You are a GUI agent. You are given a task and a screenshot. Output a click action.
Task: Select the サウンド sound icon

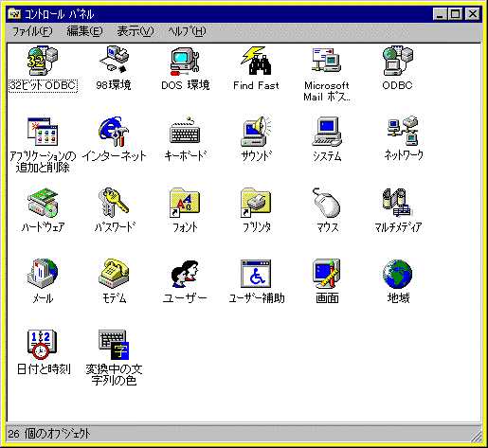pyautogui.click(x=256, y=132)
